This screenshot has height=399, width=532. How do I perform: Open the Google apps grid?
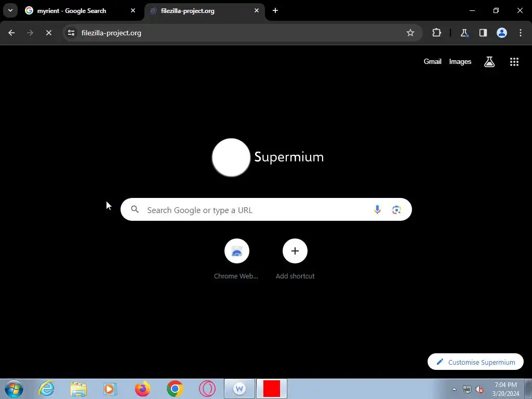coord(514,62)
